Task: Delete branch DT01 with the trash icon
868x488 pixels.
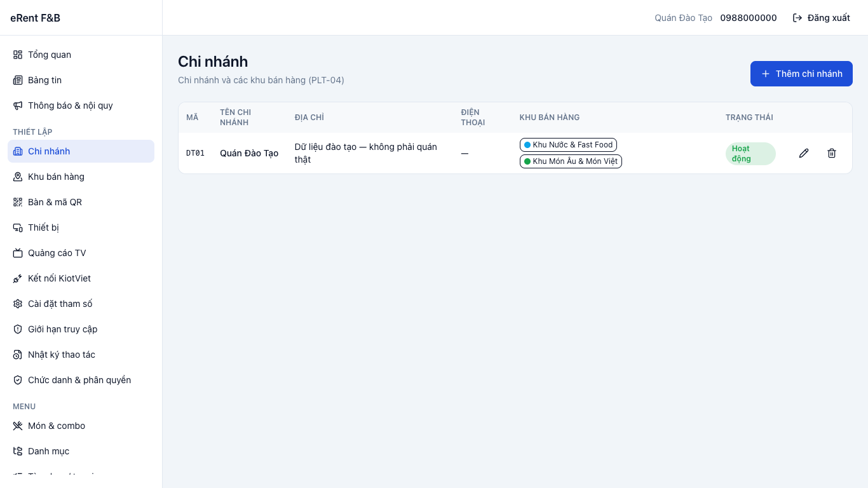Action: [x=832, y=153]
